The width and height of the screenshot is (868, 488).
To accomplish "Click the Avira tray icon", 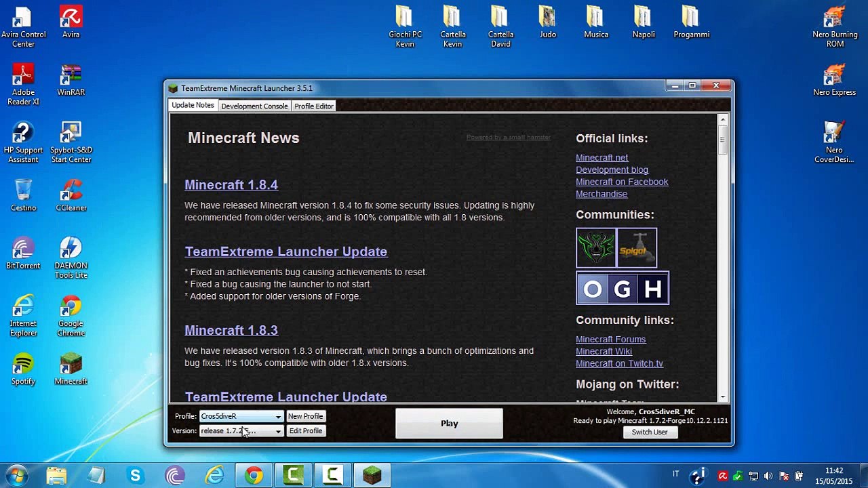I will [724, 476].
